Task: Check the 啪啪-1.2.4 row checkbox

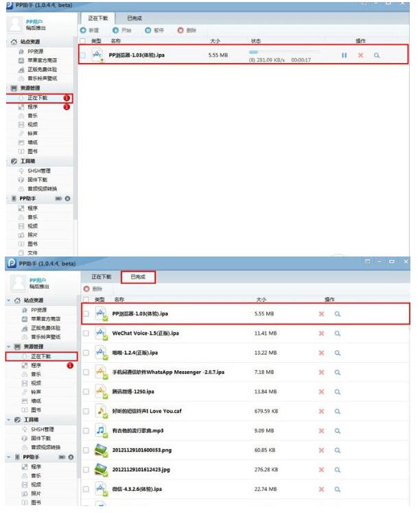Action: (x=86, y=353)
